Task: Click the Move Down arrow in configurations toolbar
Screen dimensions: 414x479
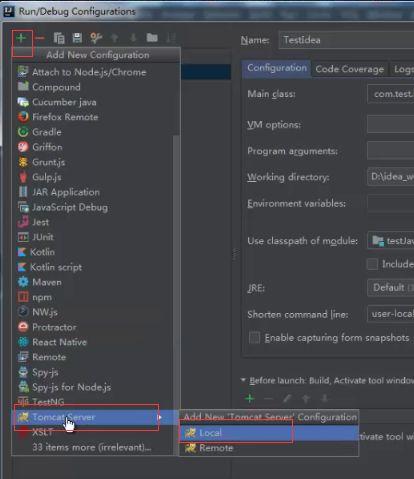Action: [x=133, y=38]
